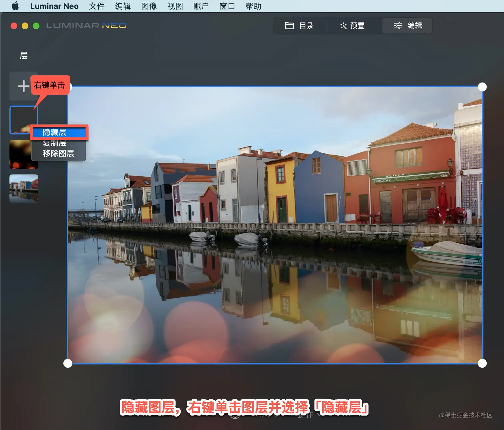The height and width of the screenshot is (430, 504).
Task: Click the top-right corner transform handle
Action: pyautogui.click(x=482, y=87)
